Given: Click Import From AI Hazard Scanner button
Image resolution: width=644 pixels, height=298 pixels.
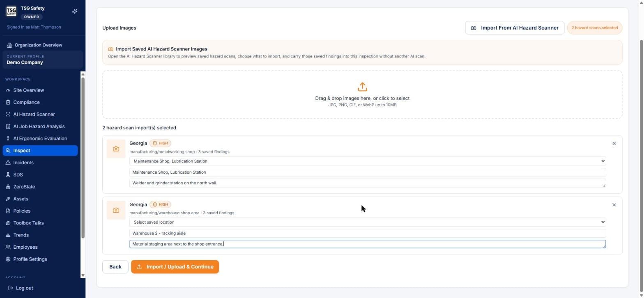Looking at the screenshot, I should click(515, 28).
